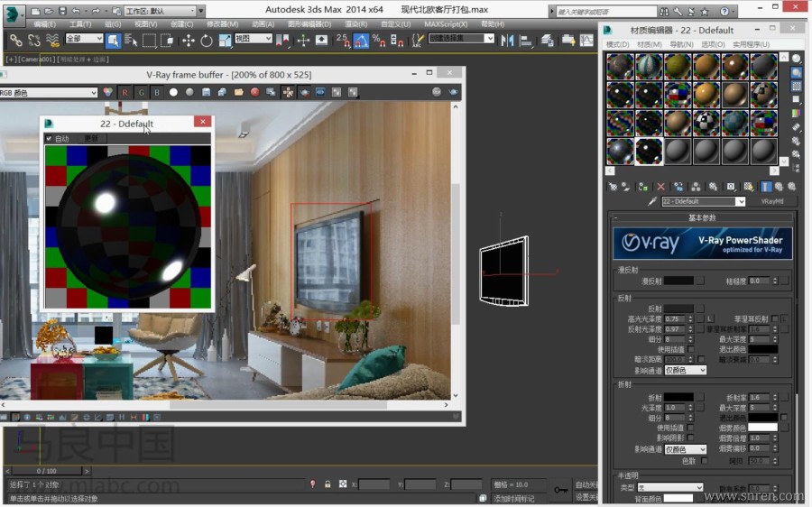The image size is (812, 507).
Task: Open image folder icon in frame buffer
Action: click(239, 92)
